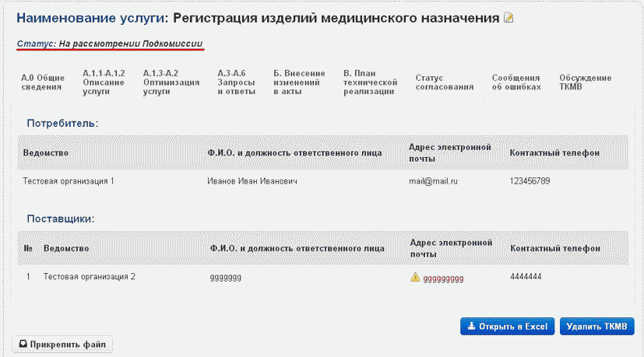The height and width of the screenshot is (357, 644).
Task: Switch to Статус согласования tab
Action: pyautogui.click(x=445, y=82)
